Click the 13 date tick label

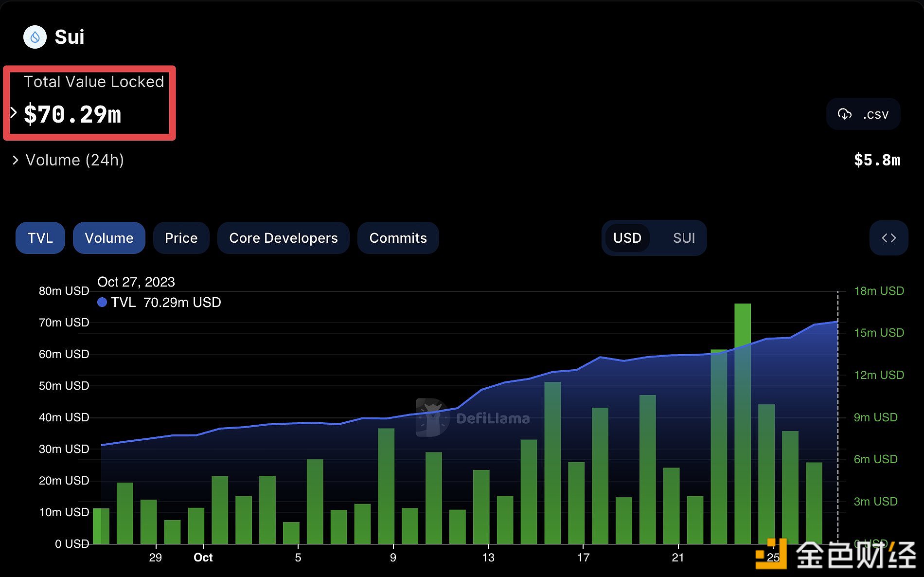click(488, 558)
